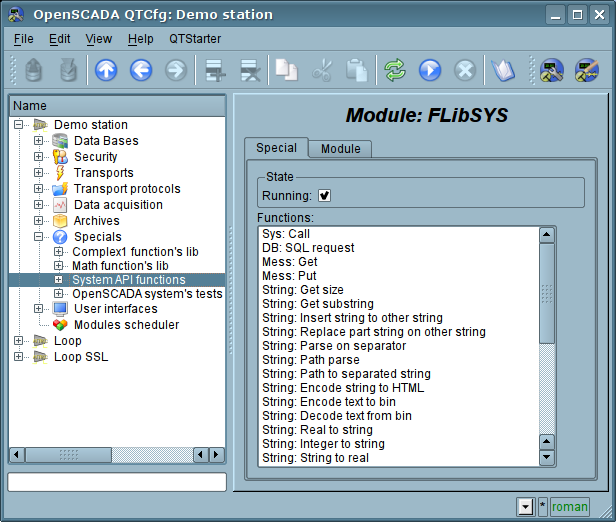
Task: Click the Paste toolbar icon
Action: [356, 70]
